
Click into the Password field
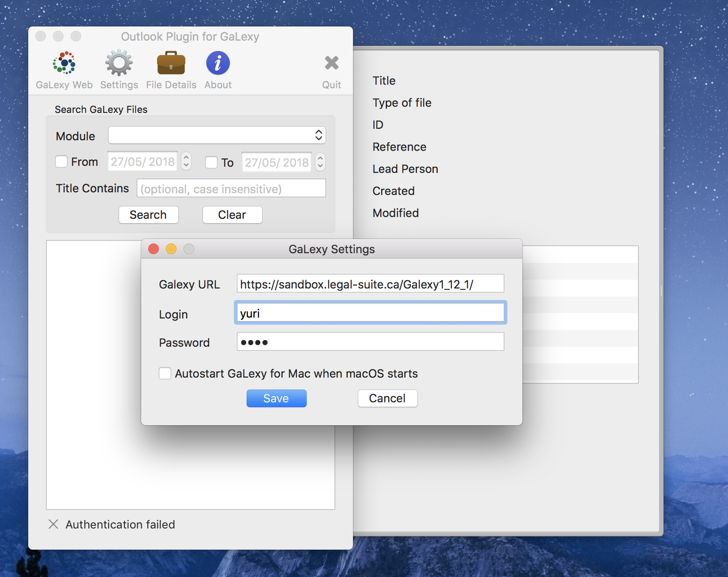click(x=371, y=342)
